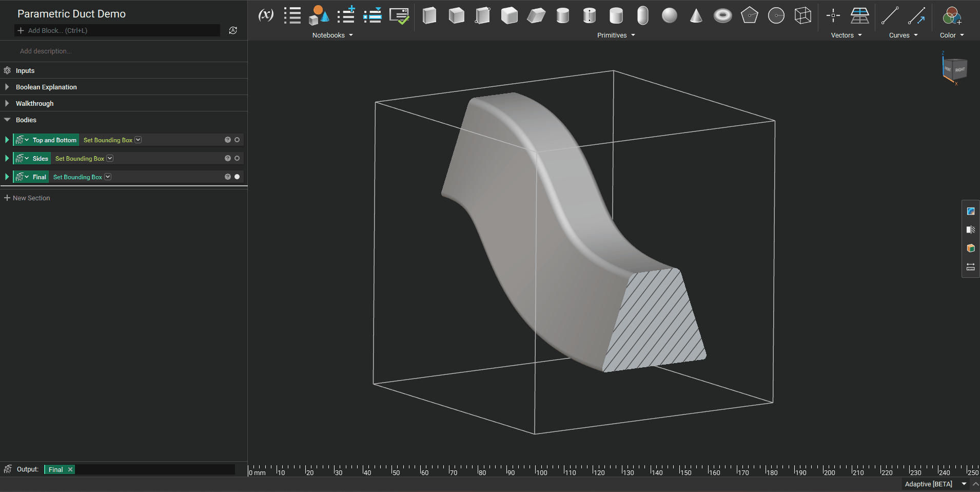Open the primitive shapes notebook icon
This screenshot has height=492, width=980.
pos(319,15)
